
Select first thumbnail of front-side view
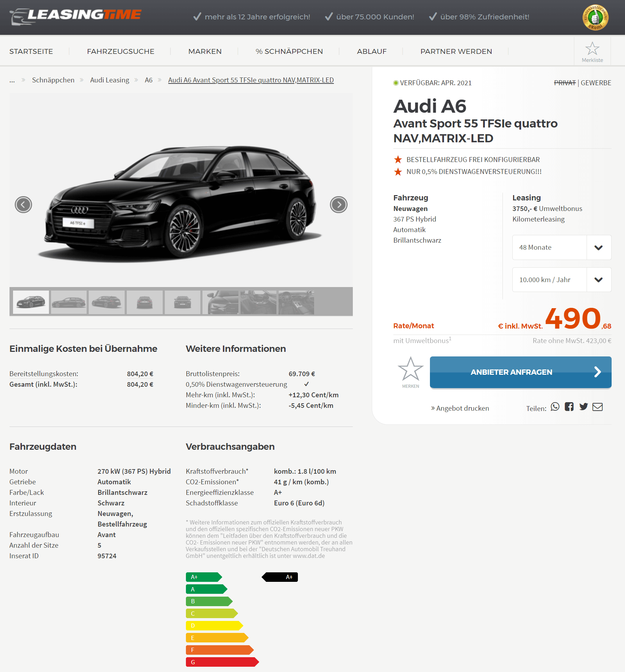[x=31, y=302]
